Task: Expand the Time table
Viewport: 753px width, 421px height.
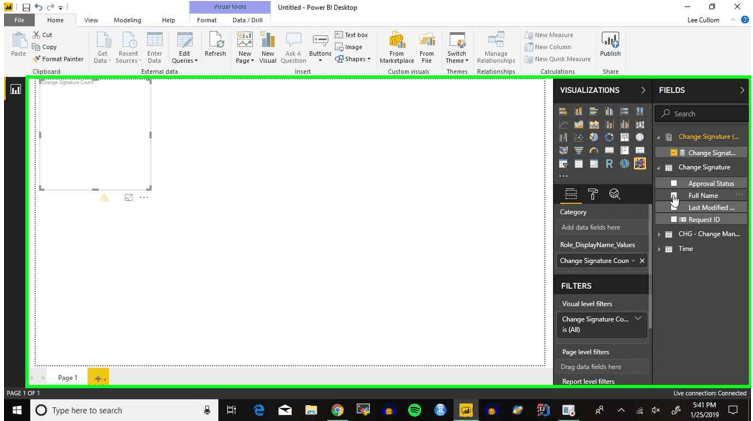Action: [659, 249]
